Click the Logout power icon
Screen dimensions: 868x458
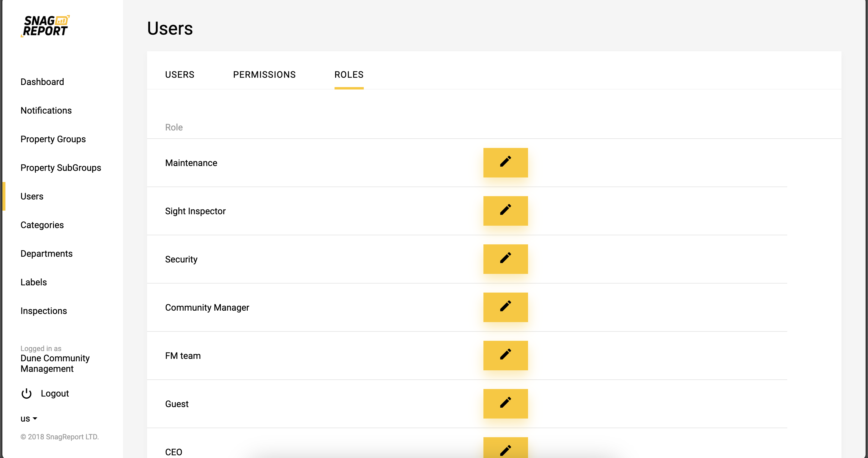[26, 393]
